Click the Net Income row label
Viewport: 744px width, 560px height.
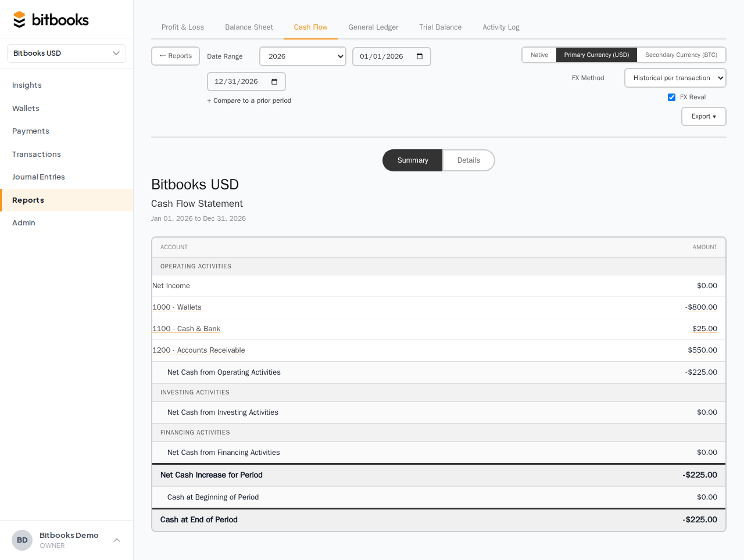click(x=171, y=286)
